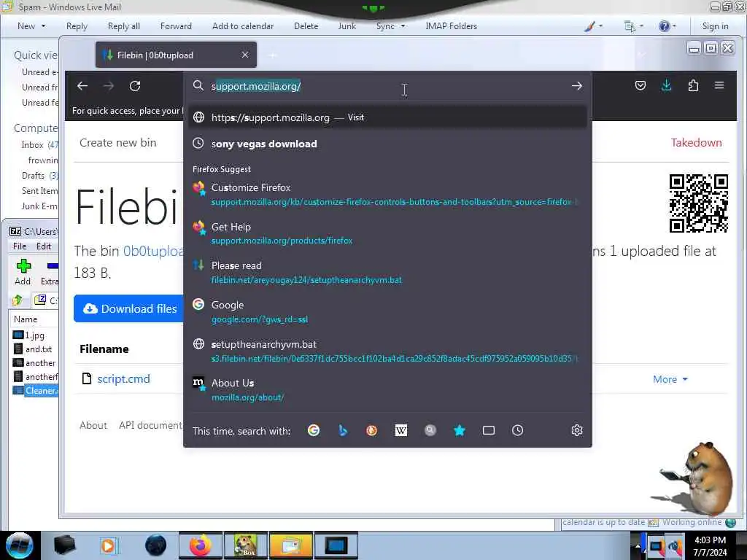Expand the Sync dropdown arrow
The image size is (747, 560).
pyautogui.click(x=403, y=26)
